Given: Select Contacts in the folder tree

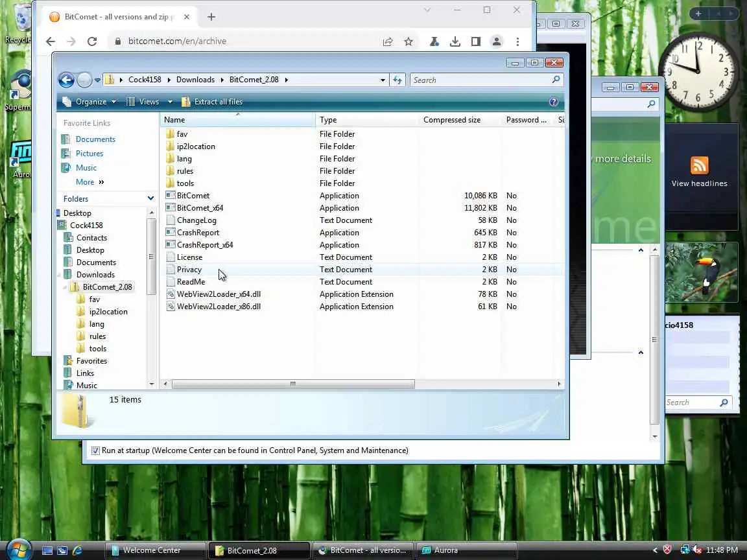Looking at the screenshot, I should click(x=91, y=238).
